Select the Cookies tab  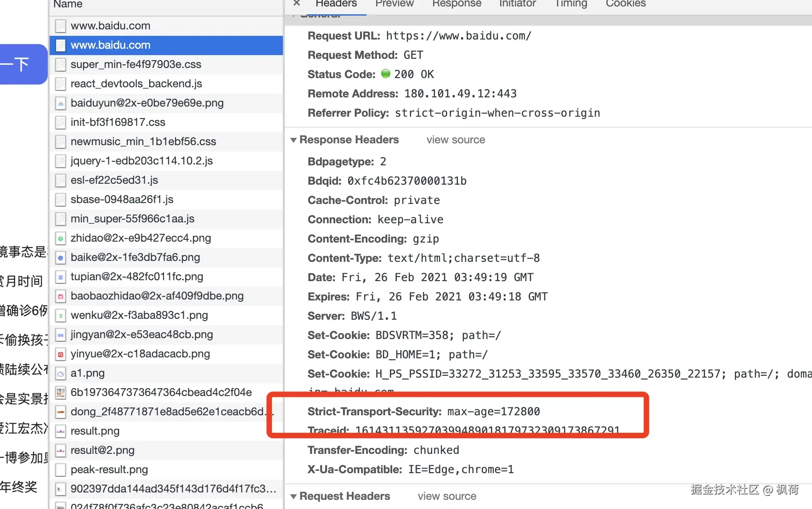point(626,4)
